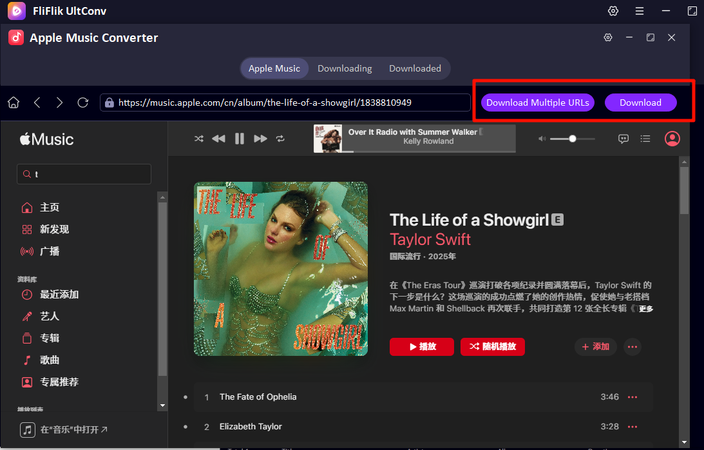Skip to next track
Screen dimensions: 704x450
(x=260, y=139)
